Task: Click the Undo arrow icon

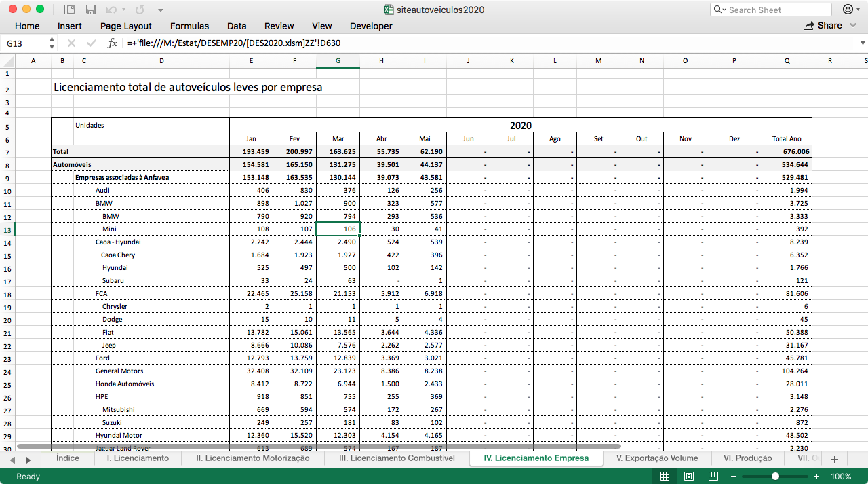Action: [111, 10]
